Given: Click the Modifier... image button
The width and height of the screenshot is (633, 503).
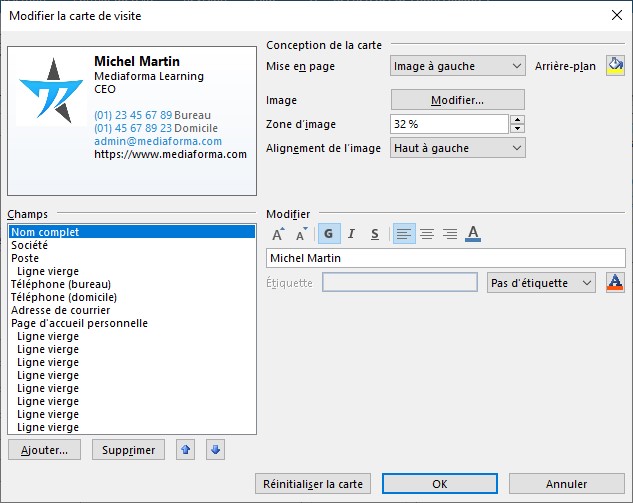Looking at the screenshot, I should 457,100.
